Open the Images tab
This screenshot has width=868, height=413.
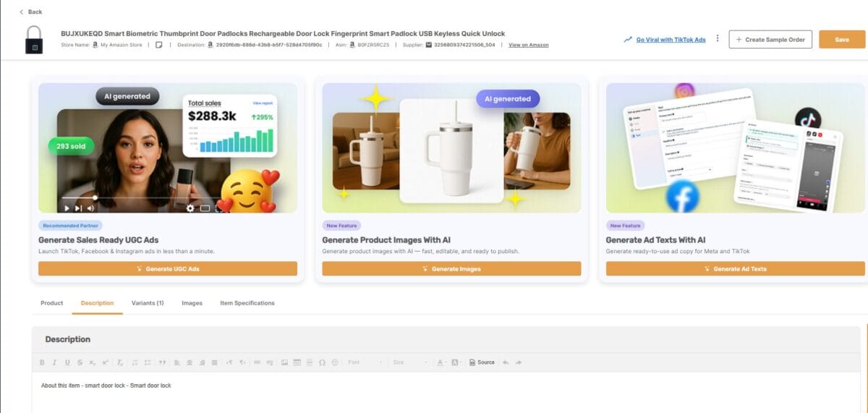coord(192,303)
